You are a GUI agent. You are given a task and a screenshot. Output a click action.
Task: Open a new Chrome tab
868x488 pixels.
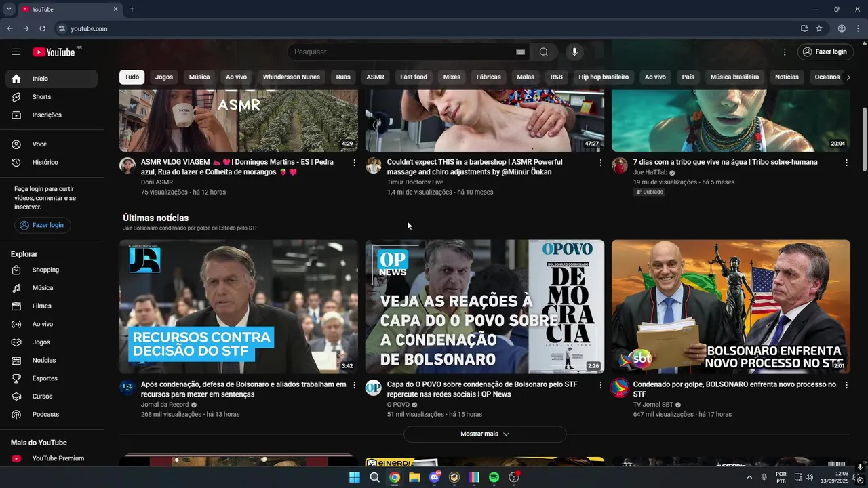click(132, 9)
